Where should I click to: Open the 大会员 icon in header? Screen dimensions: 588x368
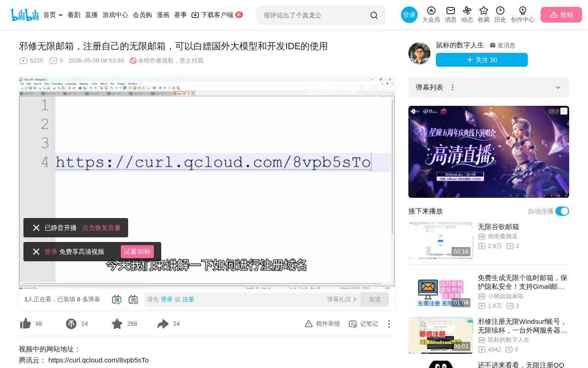coord(431,11)
